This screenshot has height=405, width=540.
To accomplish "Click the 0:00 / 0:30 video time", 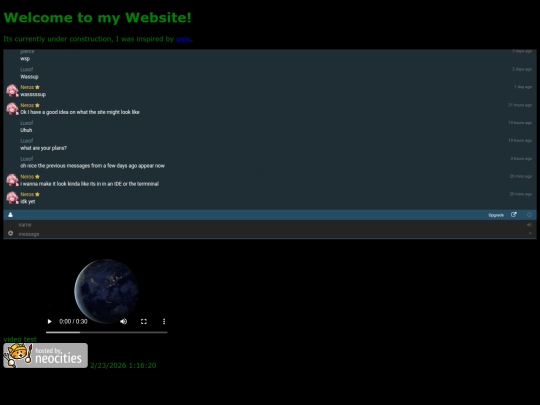I will click(73, 321).
